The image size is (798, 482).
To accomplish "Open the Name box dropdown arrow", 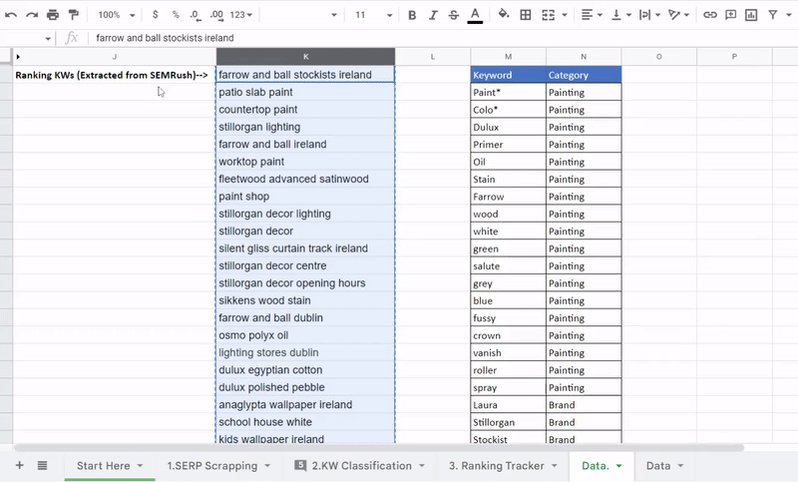I will (x=48, y=38).
